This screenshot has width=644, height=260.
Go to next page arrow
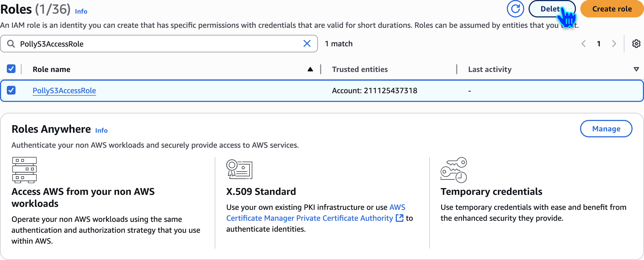[x=614, y=44]
